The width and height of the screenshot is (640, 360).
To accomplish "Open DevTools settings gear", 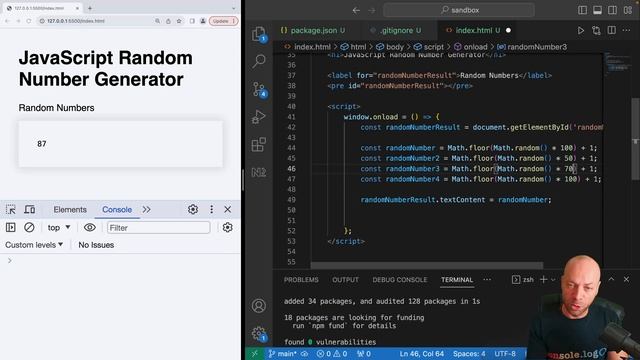I will pos(193,209).
